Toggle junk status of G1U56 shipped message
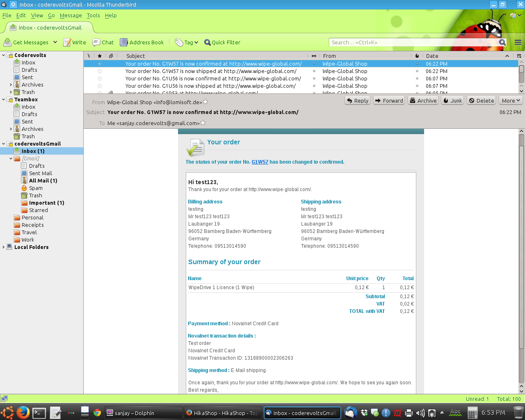 417,86
